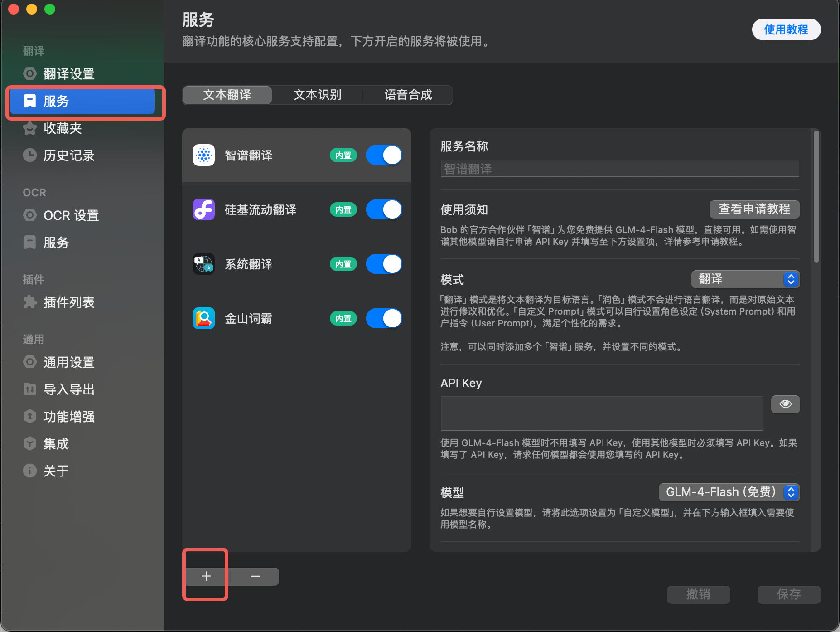Open the 模式 dropdown showing 翻译
This screenshot has width=840, height=632.
click(x=745, y=279)
